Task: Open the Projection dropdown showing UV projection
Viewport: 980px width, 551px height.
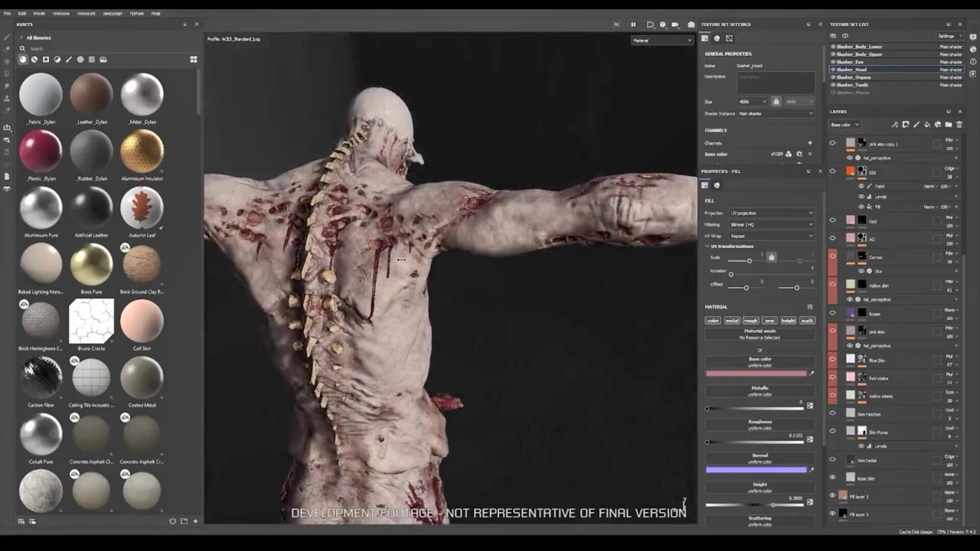Action: point(772,213)
